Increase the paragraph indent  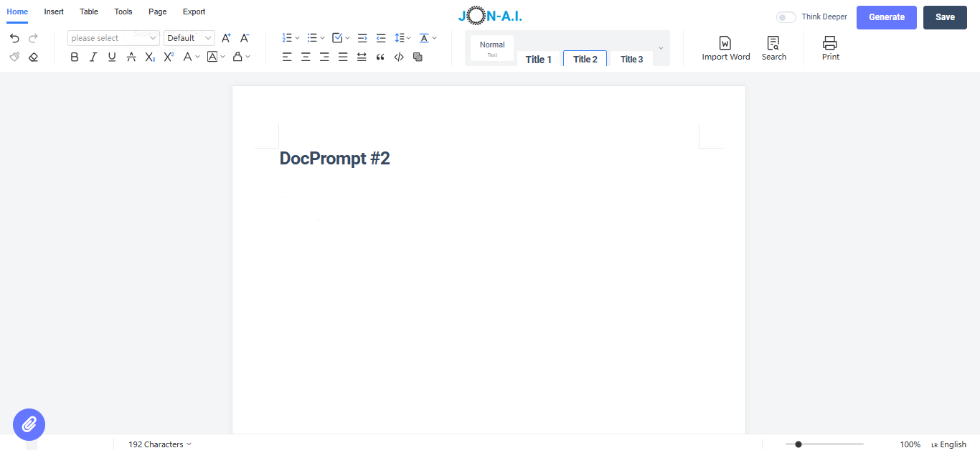[362, 37]
